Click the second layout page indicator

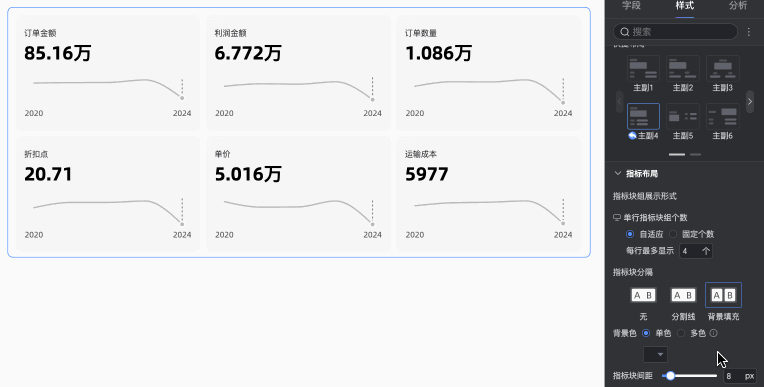click(695, 155)
